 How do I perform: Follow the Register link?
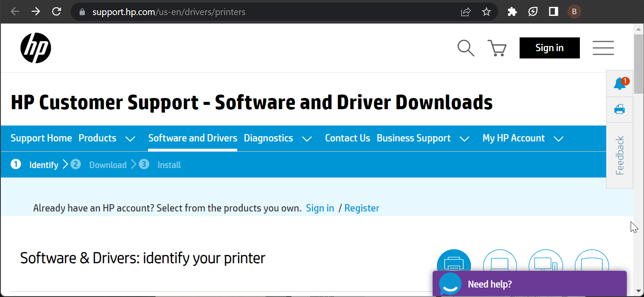(x=362, y=208)
